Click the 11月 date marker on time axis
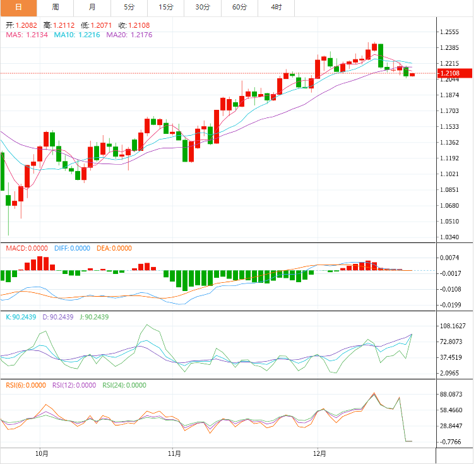The height and width of the screenshot is (464, 476). click(x=175, y=453)
